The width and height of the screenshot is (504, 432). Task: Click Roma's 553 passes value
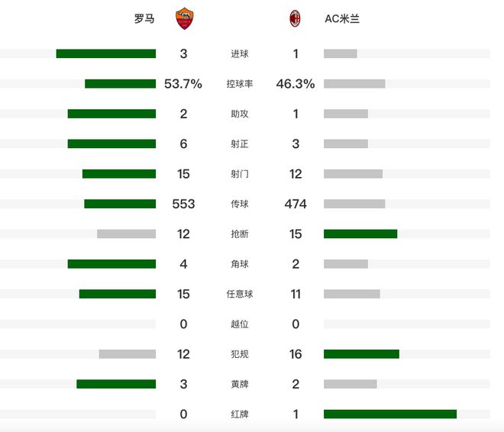pyautogui.click(x=183, y=204)
